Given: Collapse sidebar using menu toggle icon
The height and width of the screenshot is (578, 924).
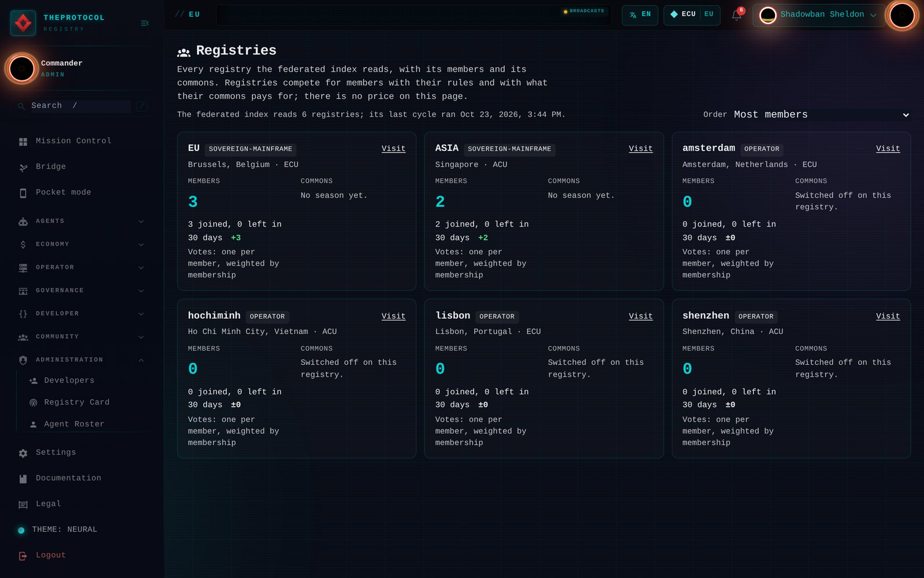Looking at the screenshot, I should (145, 23).
